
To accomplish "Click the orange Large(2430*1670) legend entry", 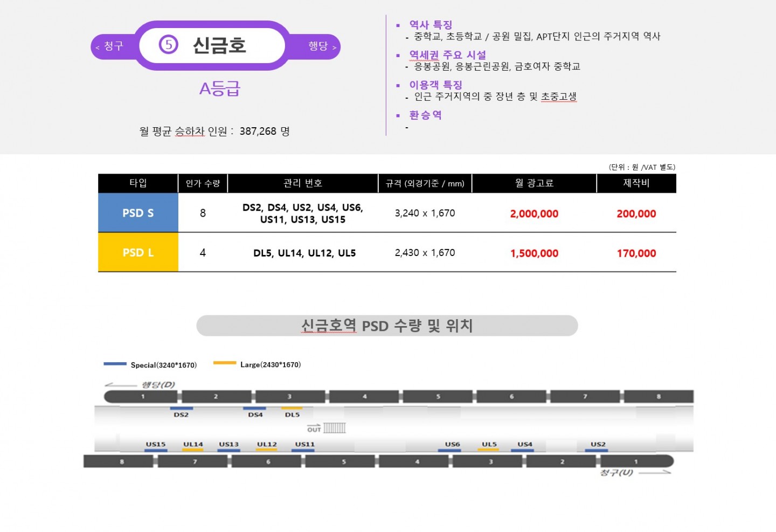I will 257,364.
